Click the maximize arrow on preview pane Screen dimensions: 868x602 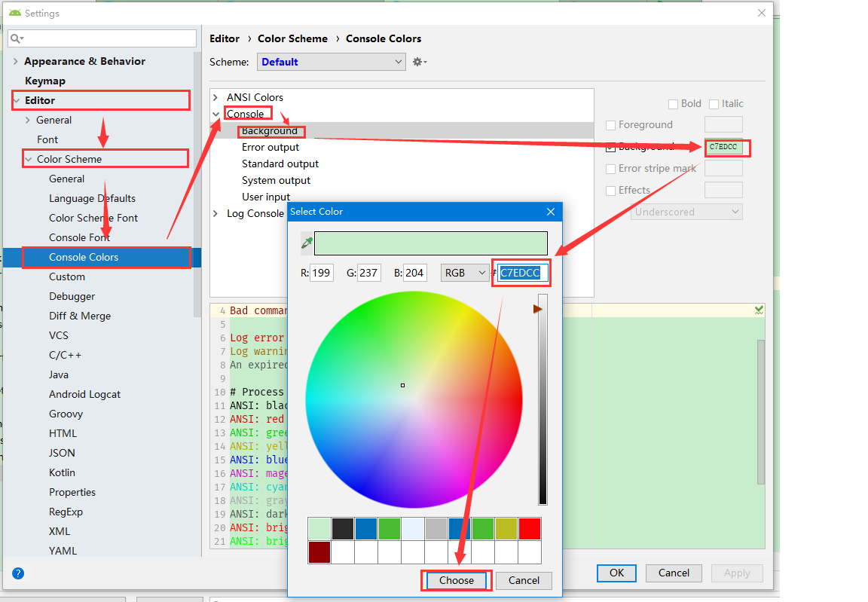pyautogui.click(x=759, y=309)
